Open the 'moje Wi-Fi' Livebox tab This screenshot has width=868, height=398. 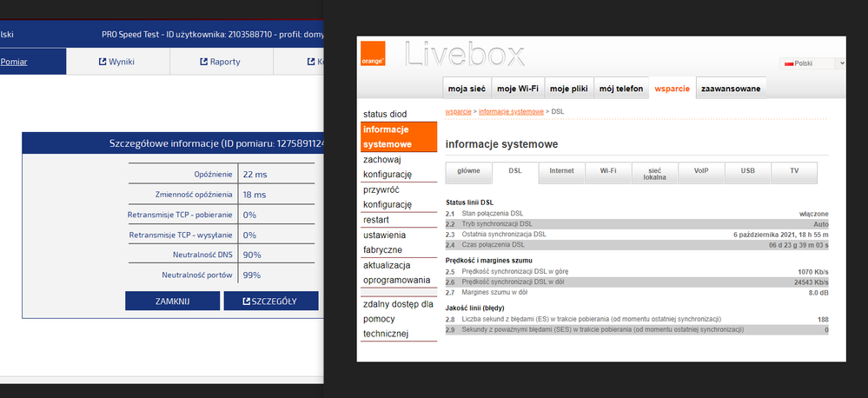518,89
